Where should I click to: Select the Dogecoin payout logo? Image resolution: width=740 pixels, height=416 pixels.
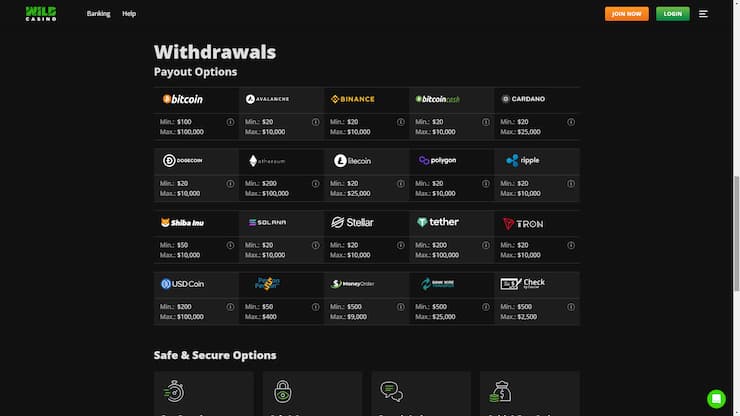click(183, 161)
